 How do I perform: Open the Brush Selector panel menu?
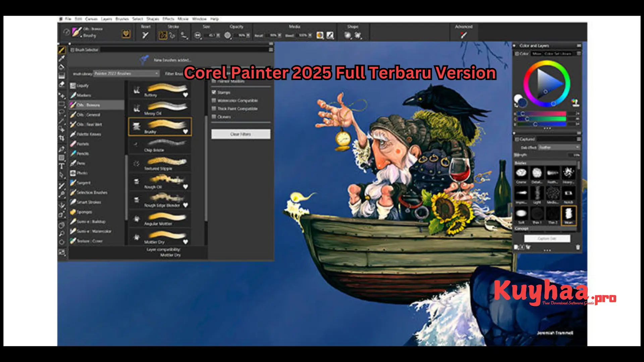271,49
